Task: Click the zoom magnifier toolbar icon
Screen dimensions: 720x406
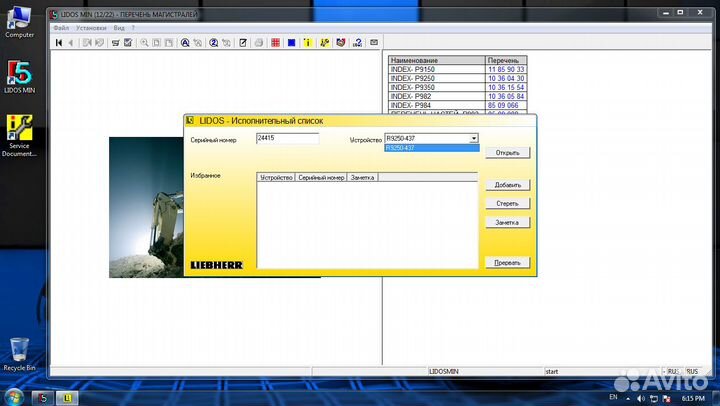Action: click(145, 43)
